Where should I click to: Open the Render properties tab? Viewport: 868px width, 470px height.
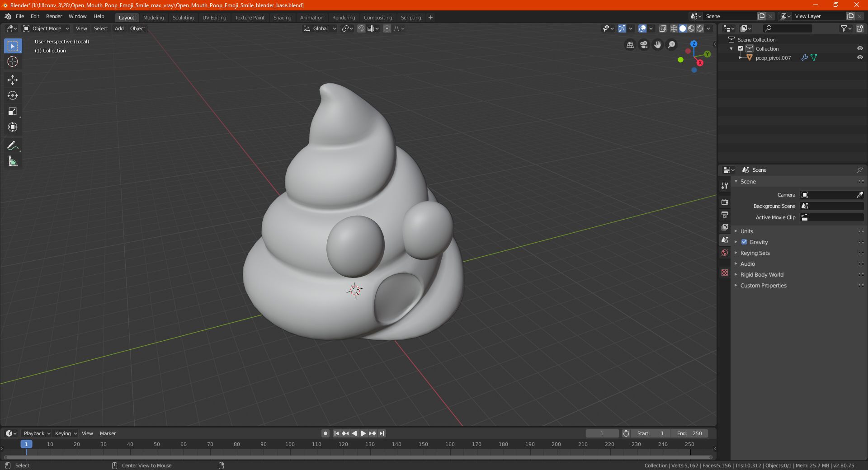click(725, 202)
